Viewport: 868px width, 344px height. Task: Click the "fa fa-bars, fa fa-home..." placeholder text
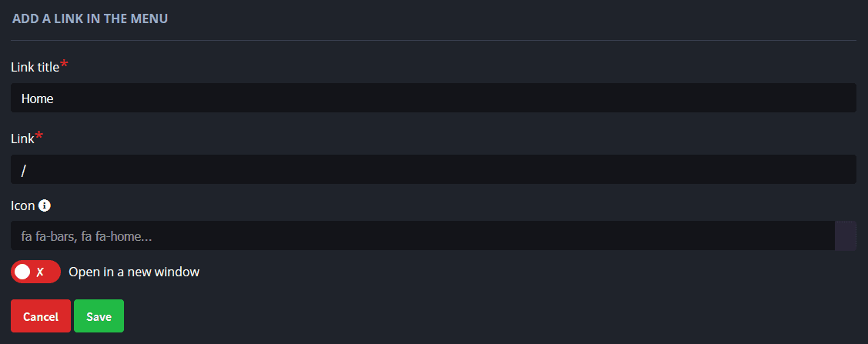86,236
